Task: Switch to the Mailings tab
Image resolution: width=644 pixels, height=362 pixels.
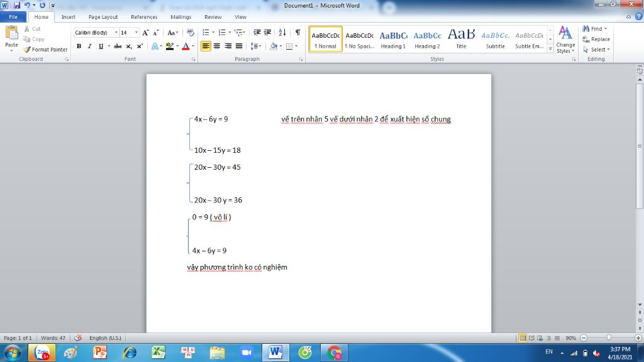Action: pyautogui.click(x=180, y=17)
